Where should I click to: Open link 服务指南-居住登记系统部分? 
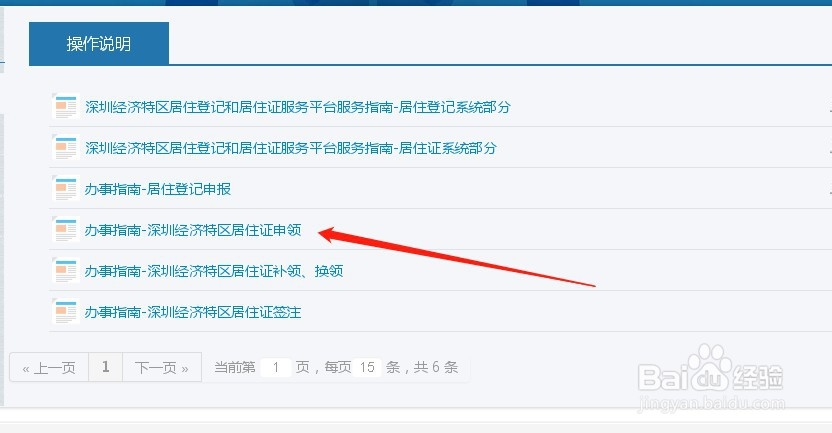pos(298,107)
